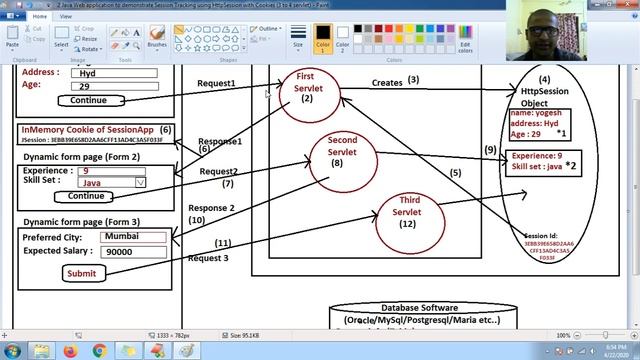Select the Color picker eyedropper tool
Screen dimensions: 640x360
pyautogui.click(x=126, y=46)
